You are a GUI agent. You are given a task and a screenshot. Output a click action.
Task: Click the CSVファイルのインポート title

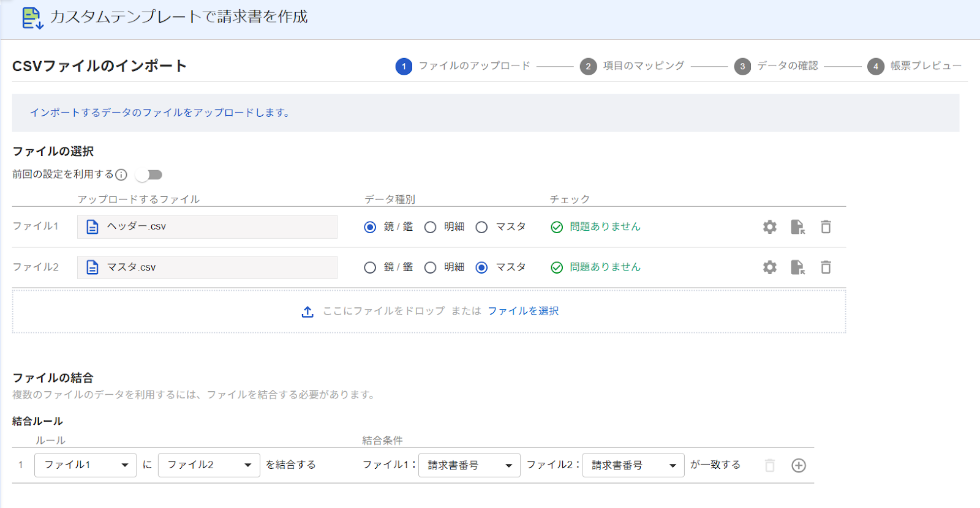[99, 66]
